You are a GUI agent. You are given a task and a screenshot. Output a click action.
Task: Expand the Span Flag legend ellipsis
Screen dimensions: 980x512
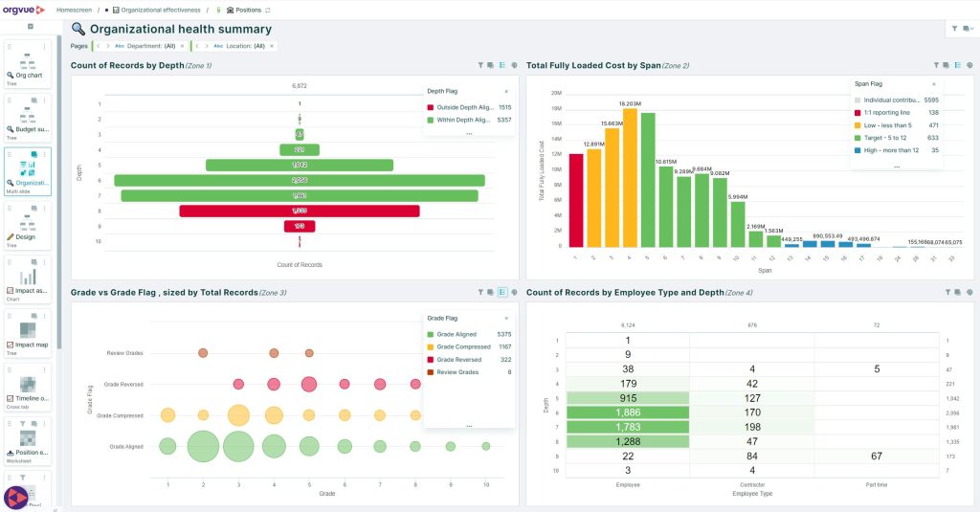(x=896, y=167)
